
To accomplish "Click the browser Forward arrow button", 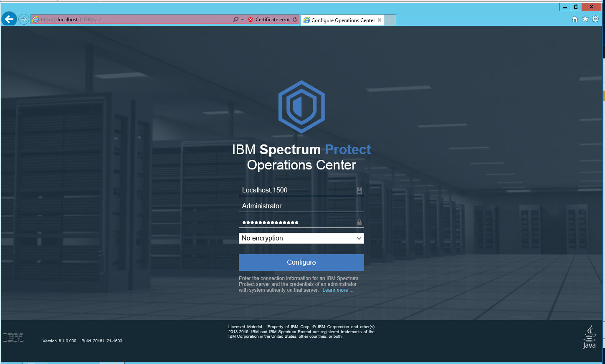I will (x=24, y=19).
